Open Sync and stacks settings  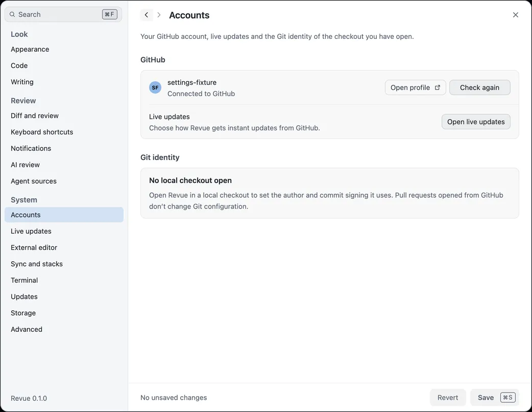coord(64,264)
